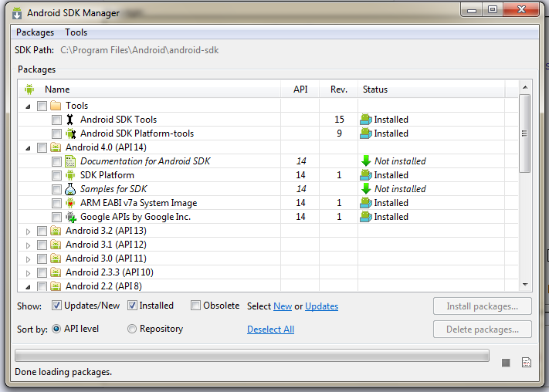Collapse the Android 4.0 (API 14) group

point(28,148)
